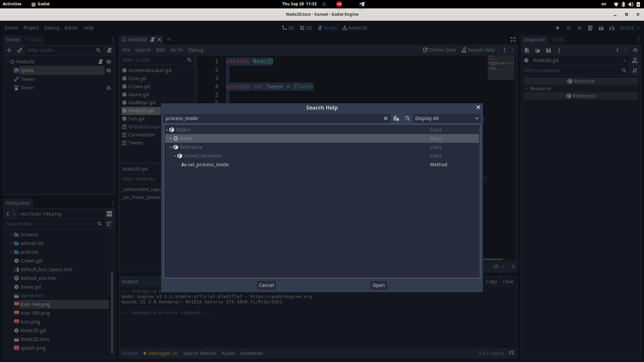Screen dimensions: 644x362
Task: Create a new resource in the Inspector
Action: coord(527,50)
